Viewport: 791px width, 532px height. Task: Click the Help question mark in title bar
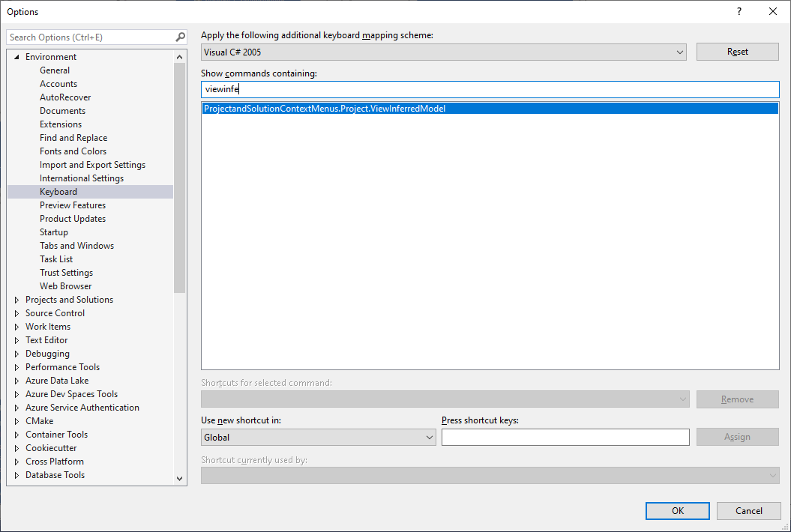tap(739, 11)
